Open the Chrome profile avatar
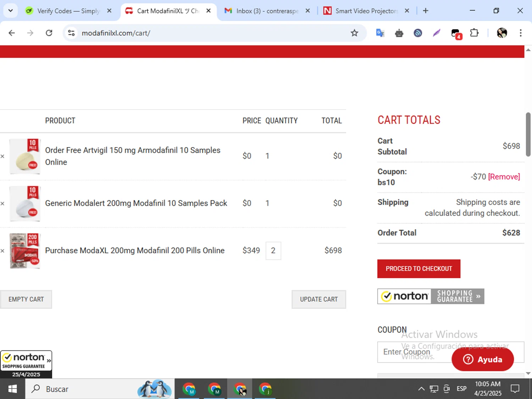Screen dimensions: 532x399 502,33
